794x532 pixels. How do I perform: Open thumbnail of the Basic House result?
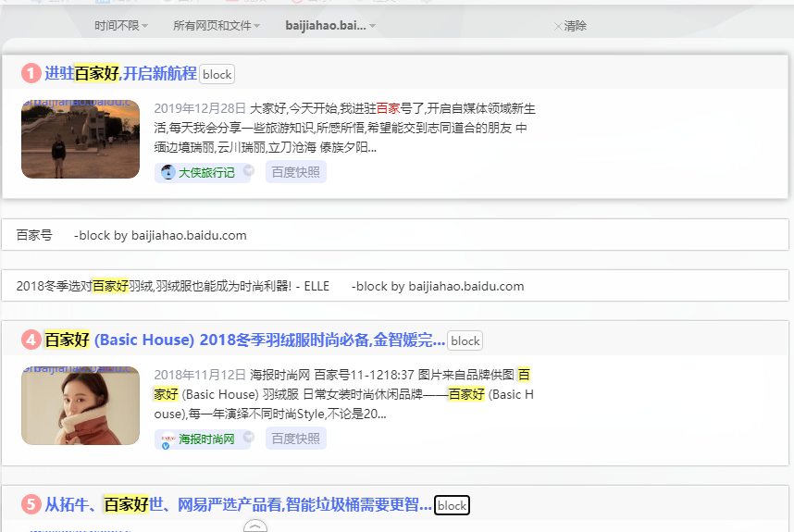(x=81, y=405)
